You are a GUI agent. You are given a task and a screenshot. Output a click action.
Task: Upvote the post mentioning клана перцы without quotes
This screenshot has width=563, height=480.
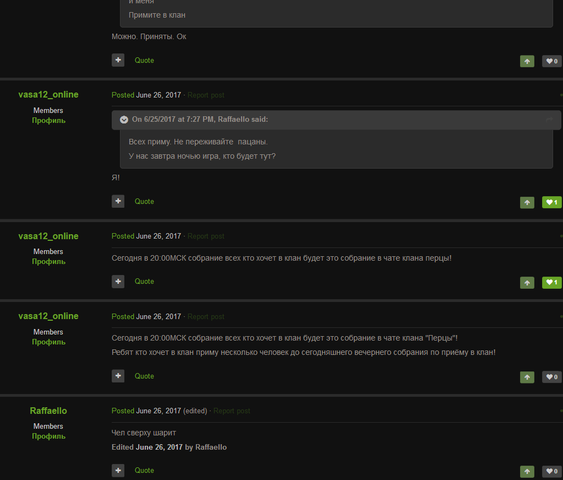(x=527, y=283)
